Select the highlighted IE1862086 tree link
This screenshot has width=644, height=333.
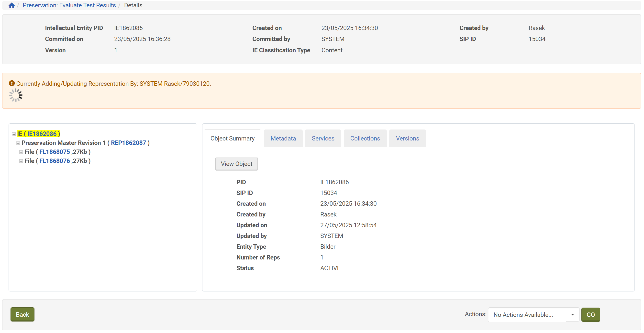point(42,134)
